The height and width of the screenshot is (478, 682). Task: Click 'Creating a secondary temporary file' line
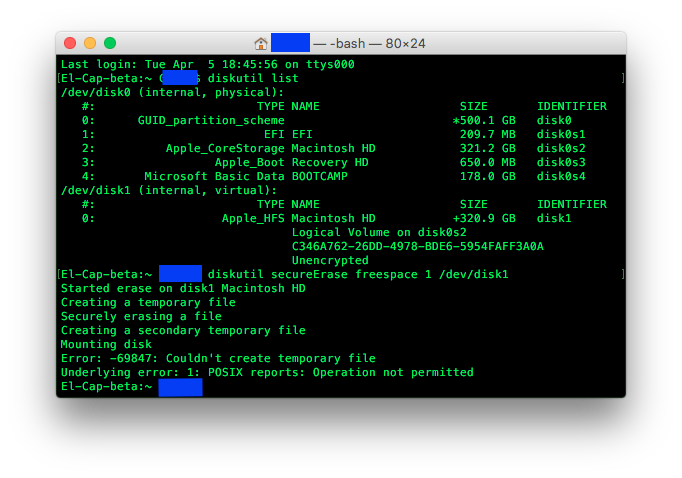pyautogui.click(x=183, y=330)
